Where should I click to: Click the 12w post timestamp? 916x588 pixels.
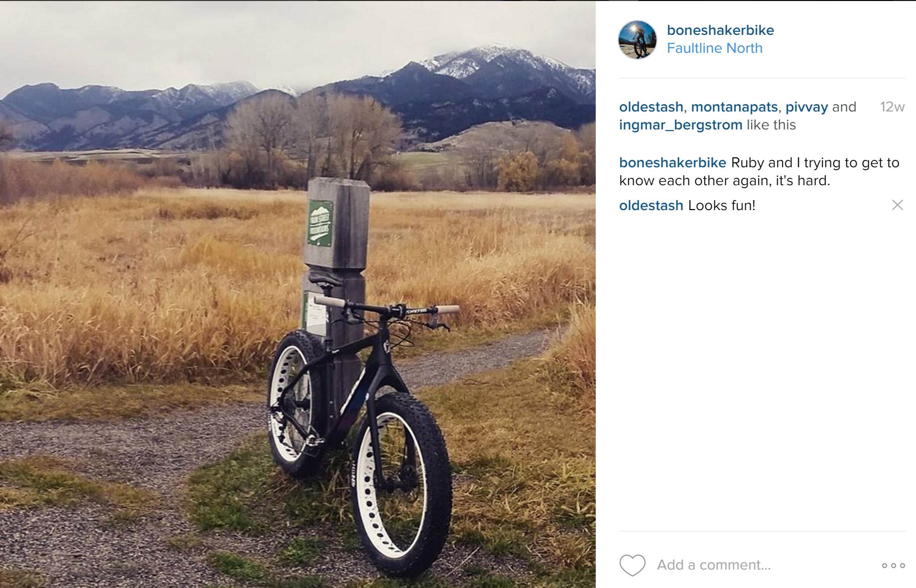click(892, 107)
